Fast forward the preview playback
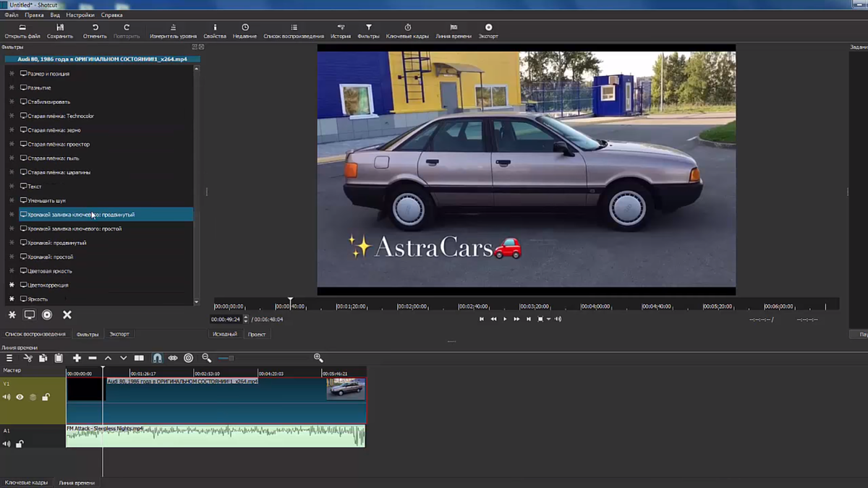Viewport: 868px width, 488px height. [516, 319]
